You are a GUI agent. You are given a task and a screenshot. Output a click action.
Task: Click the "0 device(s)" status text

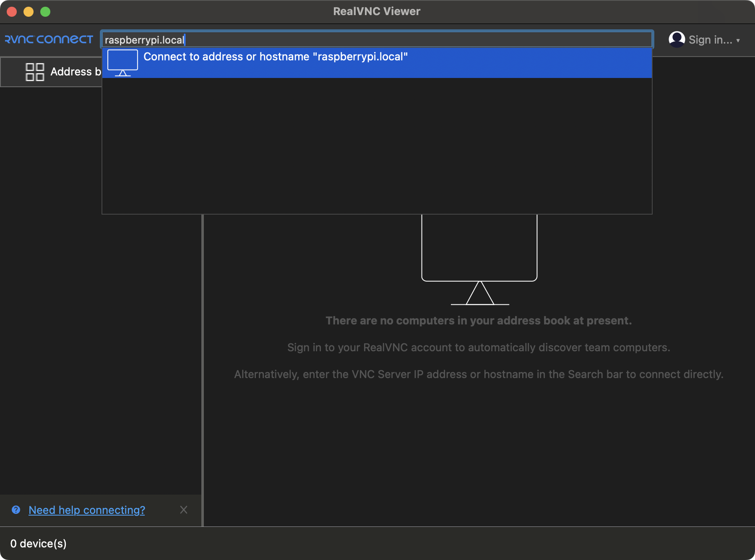pos(38,543)
